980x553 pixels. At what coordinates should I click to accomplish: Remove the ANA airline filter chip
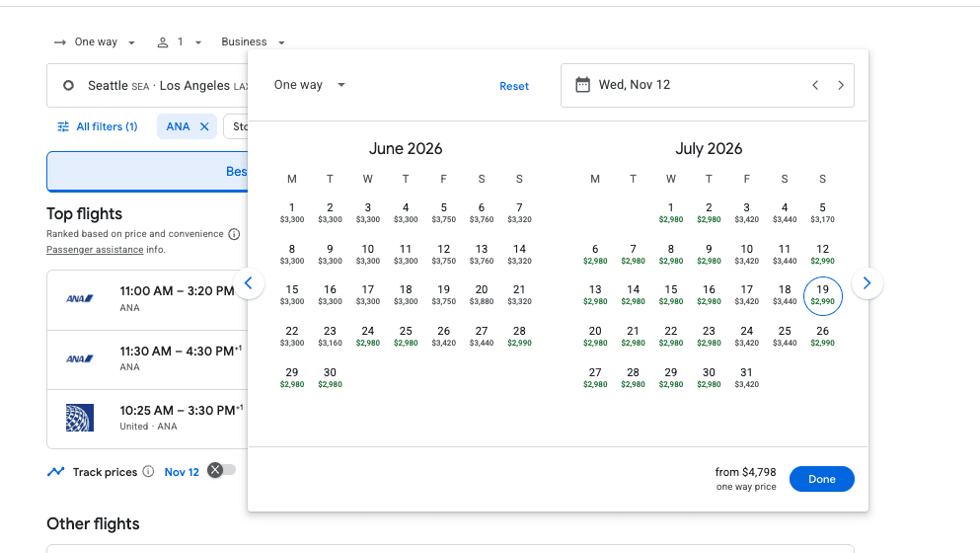click(x=204, y=126)
